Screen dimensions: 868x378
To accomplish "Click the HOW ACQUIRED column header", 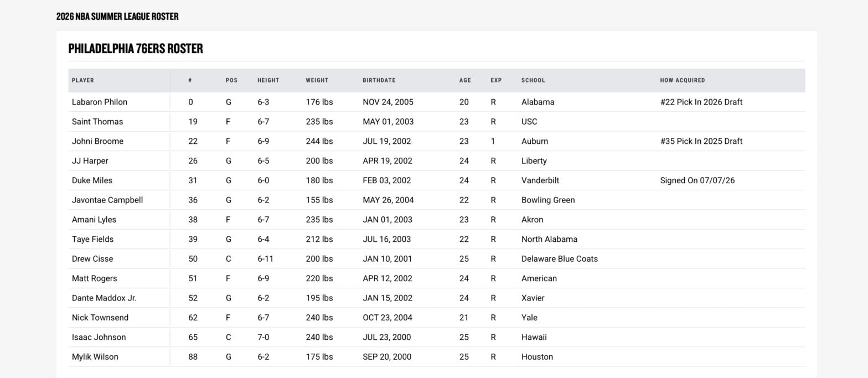I will pos(683,80).
